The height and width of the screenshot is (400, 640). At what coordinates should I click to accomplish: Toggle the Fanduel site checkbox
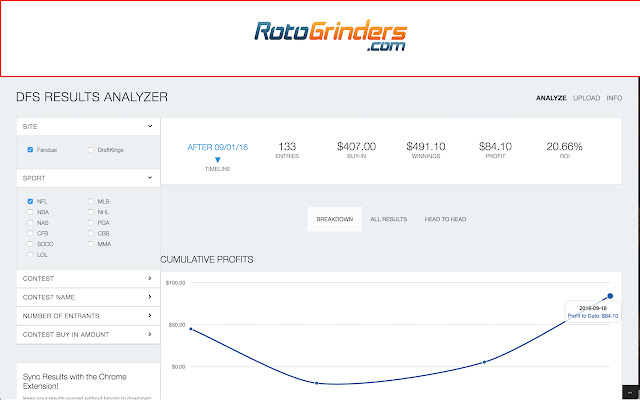coord(30,150)
